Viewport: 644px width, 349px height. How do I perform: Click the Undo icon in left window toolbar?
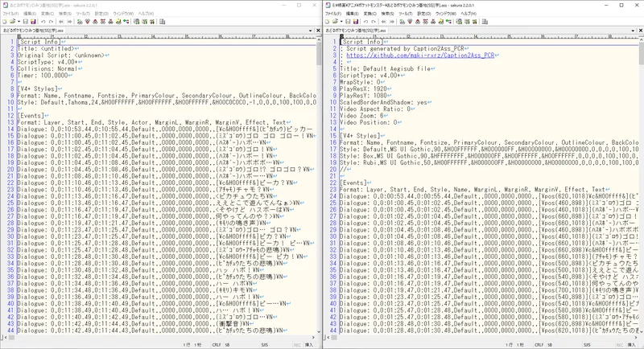click(x=45, y=22)
